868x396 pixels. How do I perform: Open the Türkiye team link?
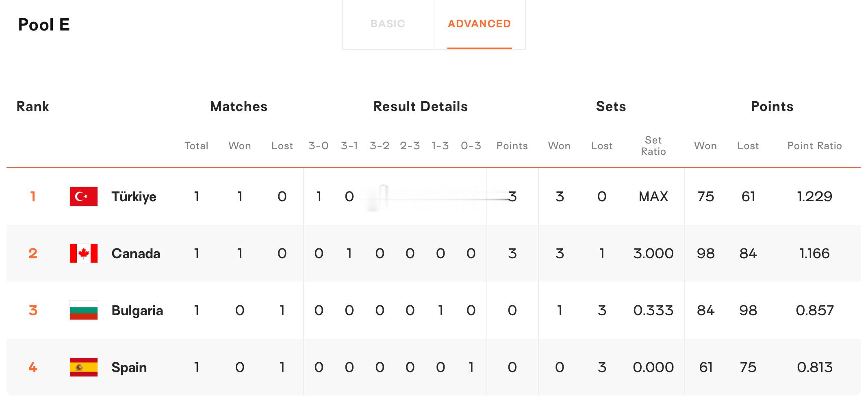coord(134,197)
